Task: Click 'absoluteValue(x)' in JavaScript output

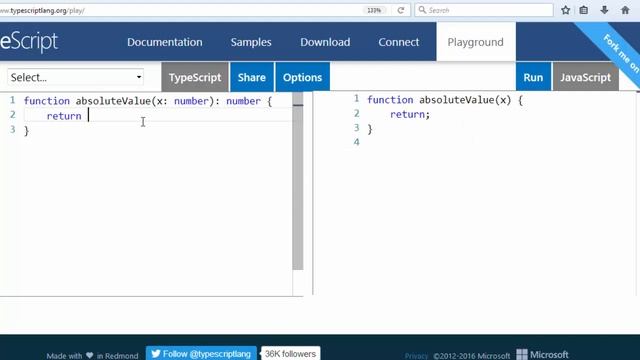Action: pyautogui.click(x=465, y=100)
